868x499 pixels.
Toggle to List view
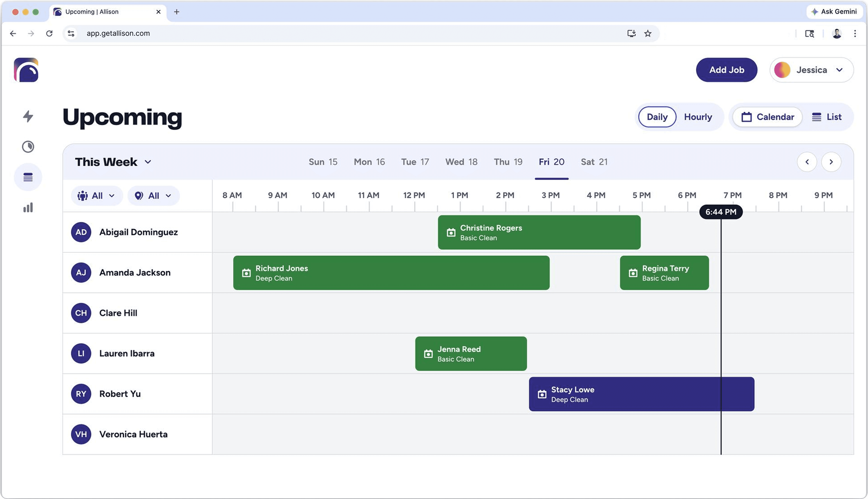(827, 117)
